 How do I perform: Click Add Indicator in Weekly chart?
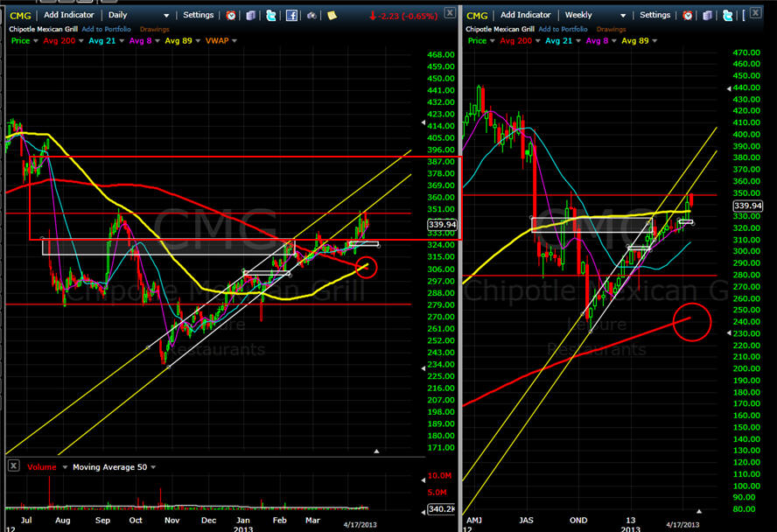click(x=525, y=16)
